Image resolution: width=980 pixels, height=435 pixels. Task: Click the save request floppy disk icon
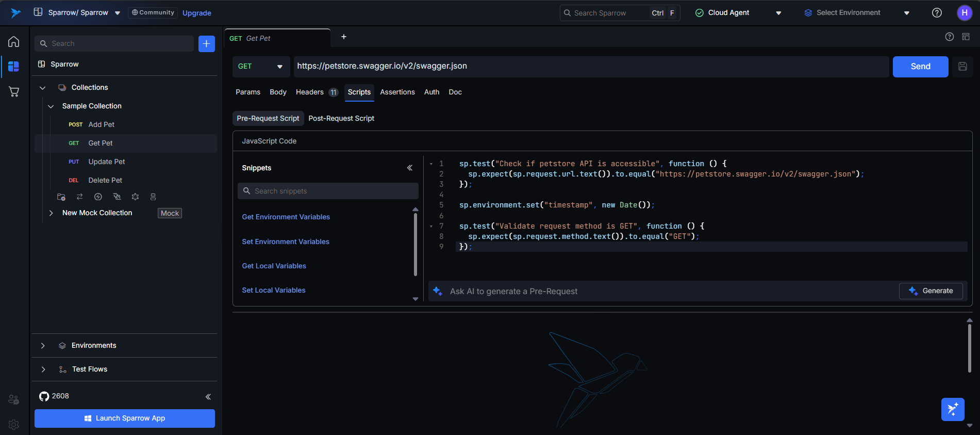[962, 67]
